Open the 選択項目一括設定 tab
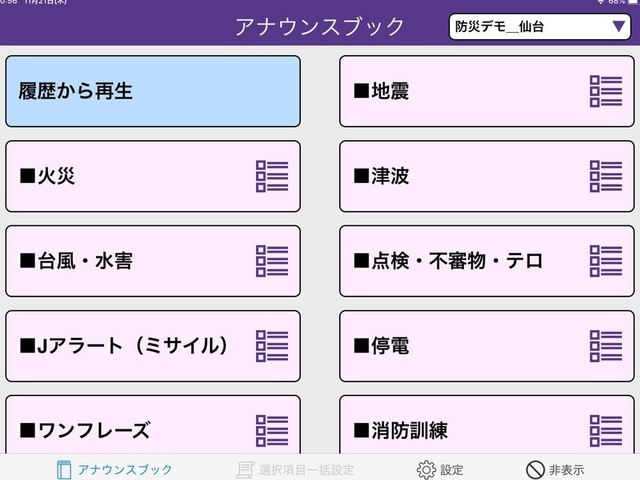 (295, 470)
